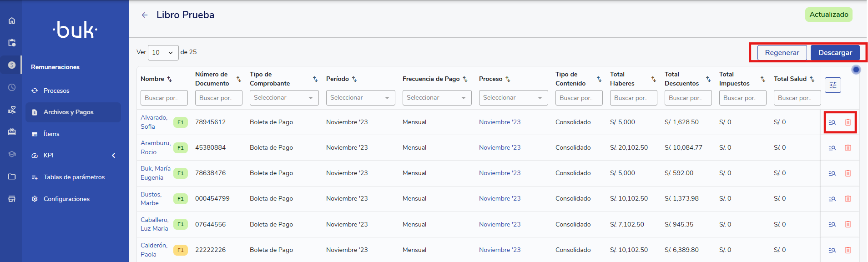Screen dimensions: 868x262
Task: Open Frecuencia de Pago filter dropdown
Action: click(x=437, y=98)
